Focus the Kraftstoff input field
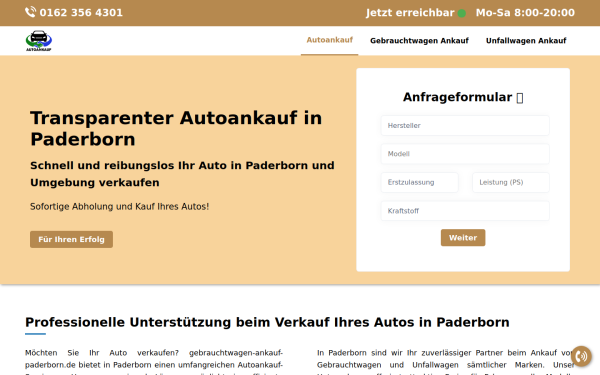This screenshot has height=375, width=600. tap(465, 211)
